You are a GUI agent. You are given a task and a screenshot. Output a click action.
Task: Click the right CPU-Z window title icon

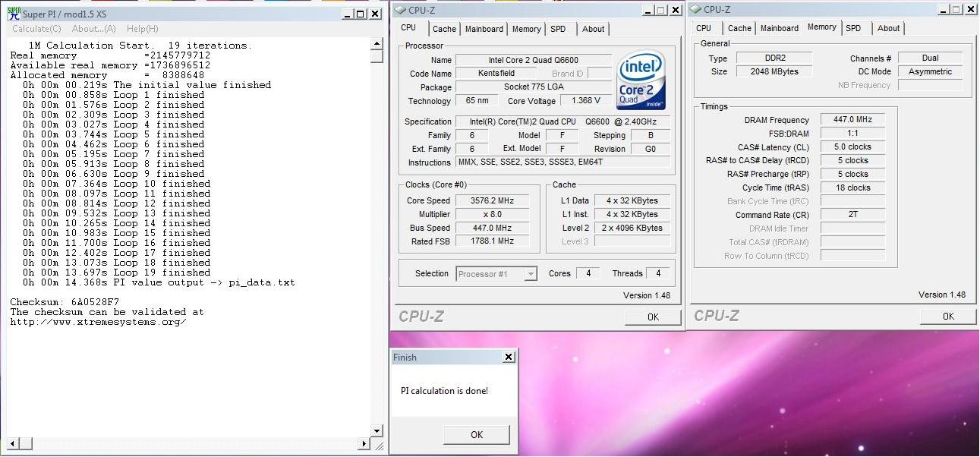pos(696,10)
